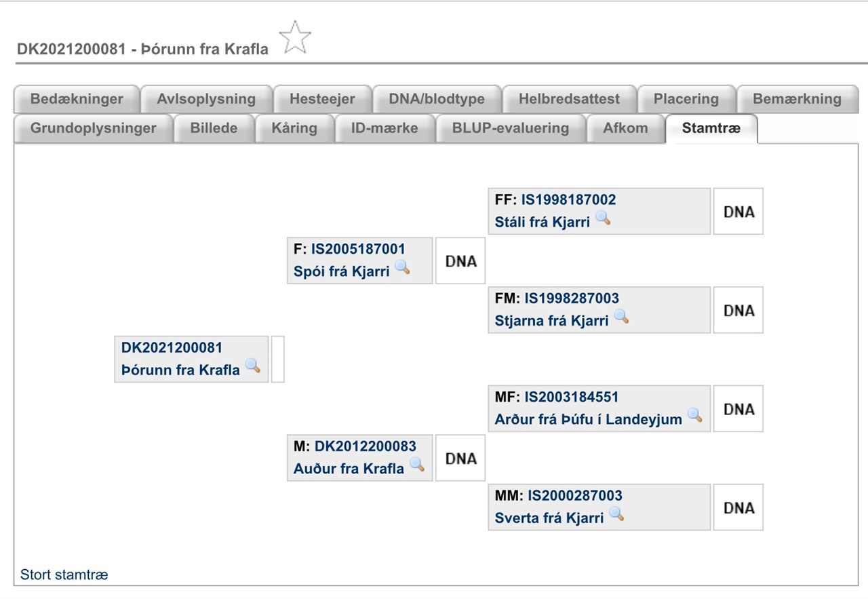Click DNA box for Auður fra Krafla
The image size is (868, 599).
pos(460,459)
